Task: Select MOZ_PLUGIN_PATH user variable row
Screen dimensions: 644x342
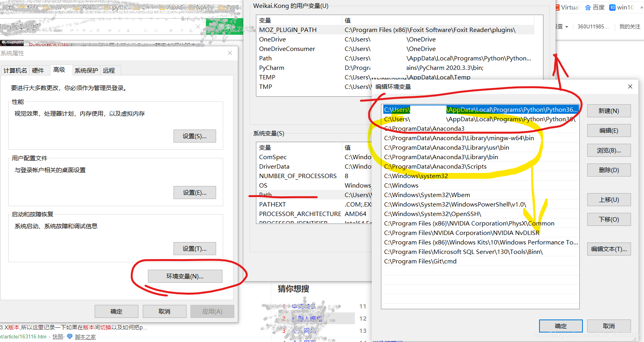Action: point(396,30)
